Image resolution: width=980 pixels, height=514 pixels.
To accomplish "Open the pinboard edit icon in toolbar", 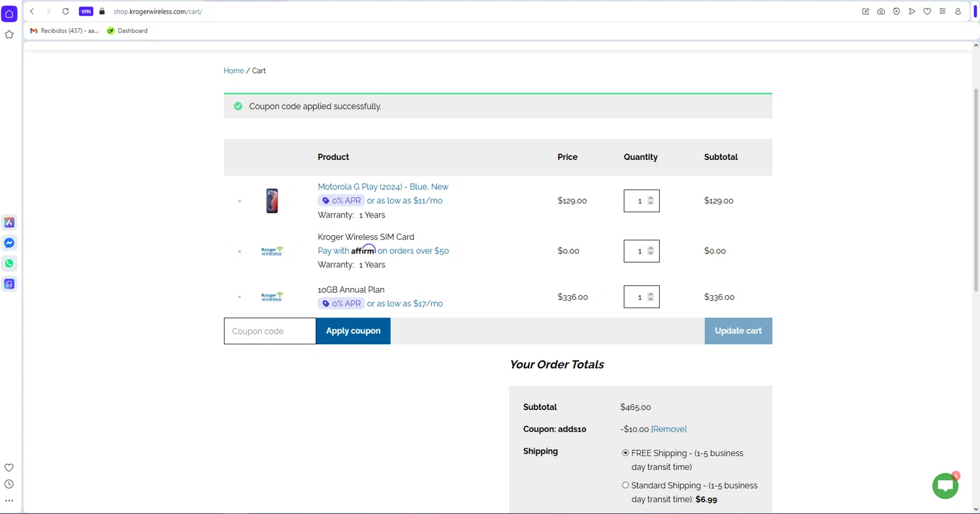I will 866,11.
